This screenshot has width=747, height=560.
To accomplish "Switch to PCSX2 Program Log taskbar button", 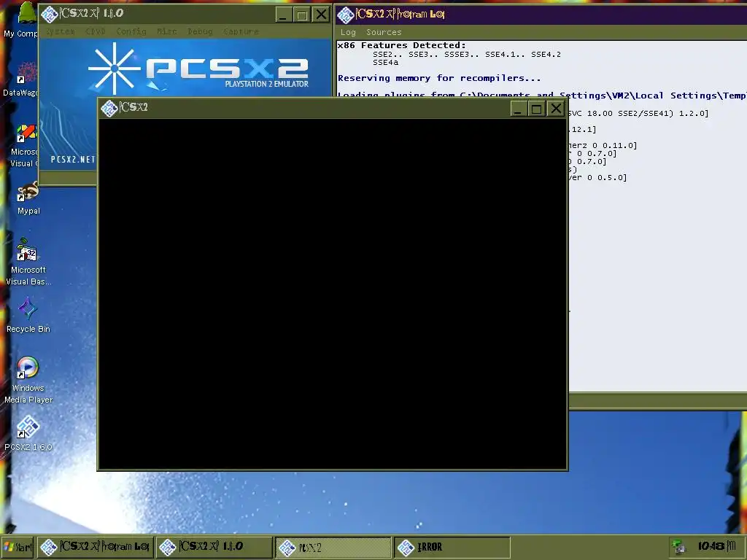I will 96,547.
